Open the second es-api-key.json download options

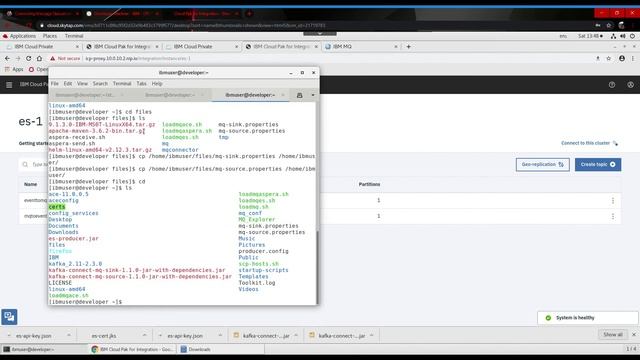pyautogui.click(x=220, y=336)
